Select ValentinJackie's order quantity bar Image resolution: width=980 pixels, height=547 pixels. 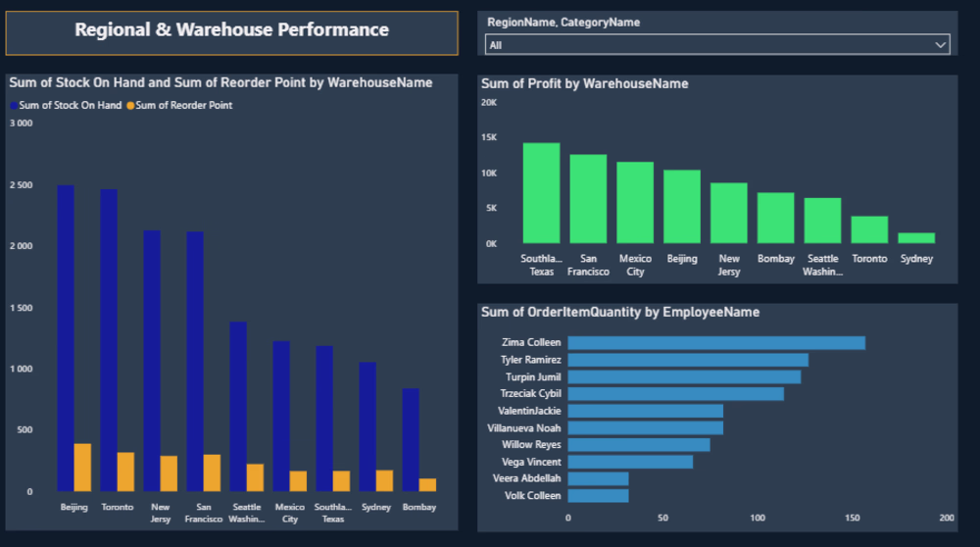pos(646,411)
